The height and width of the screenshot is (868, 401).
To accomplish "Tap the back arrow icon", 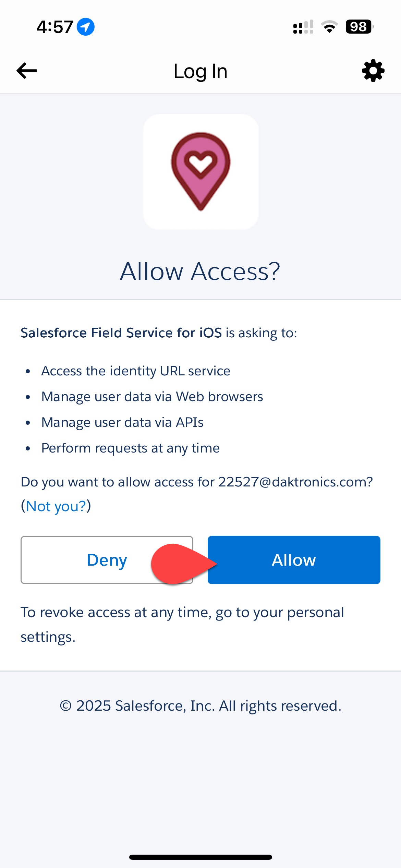I will tap(27, 71).
